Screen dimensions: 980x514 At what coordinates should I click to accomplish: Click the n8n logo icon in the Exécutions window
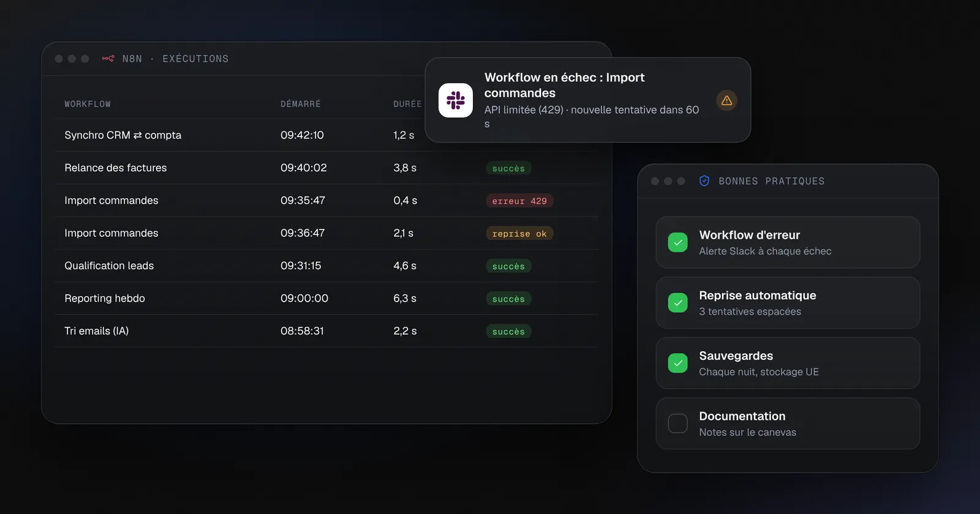point(108,59)
